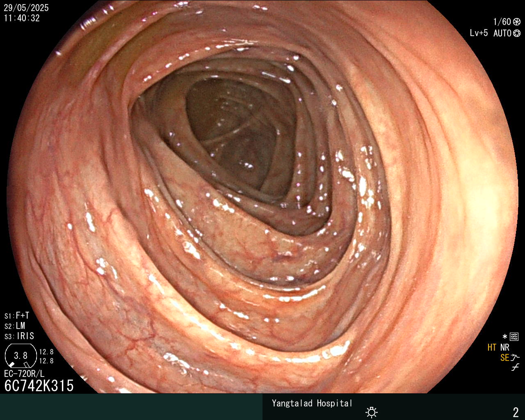525x420 pixels.
Task: Click the time 11:40:32
Action: (22, 18)
